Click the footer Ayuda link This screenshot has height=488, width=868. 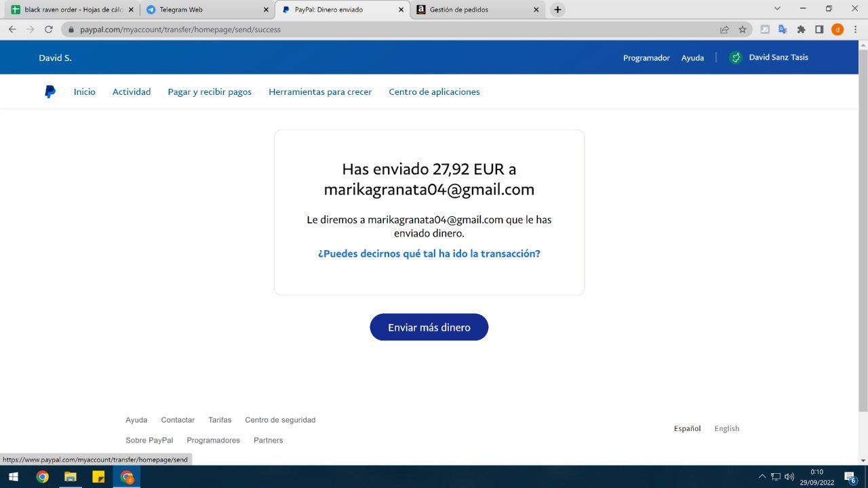coord(136,420)
